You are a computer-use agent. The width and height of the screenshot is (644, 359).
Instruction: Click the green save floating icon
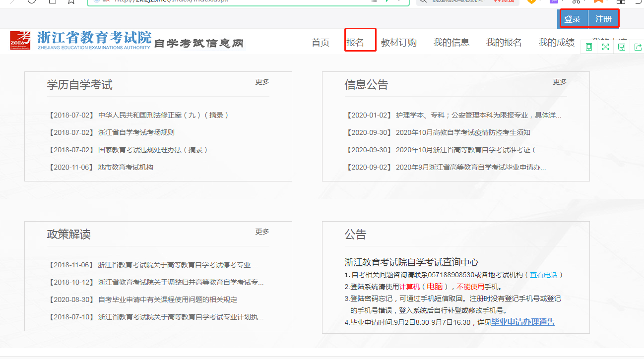[622, 47]
